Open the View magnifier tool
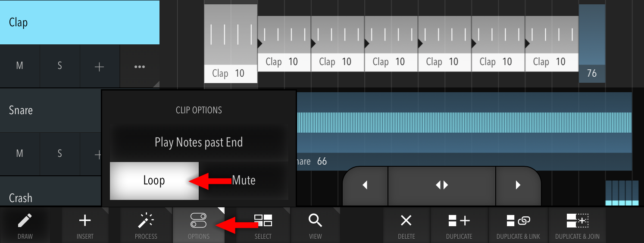The width and height of the screenshot is (644, 243). pyautogui.click(x=316, y=225)
